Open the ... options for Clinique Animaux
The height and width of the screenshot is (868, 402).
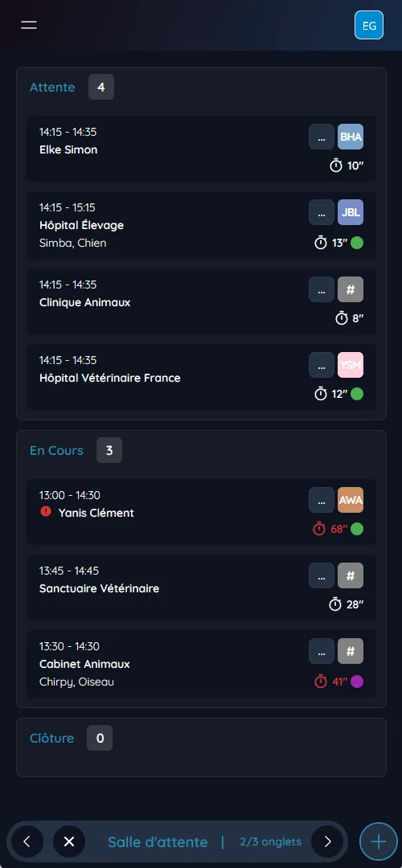click(322, 289)
